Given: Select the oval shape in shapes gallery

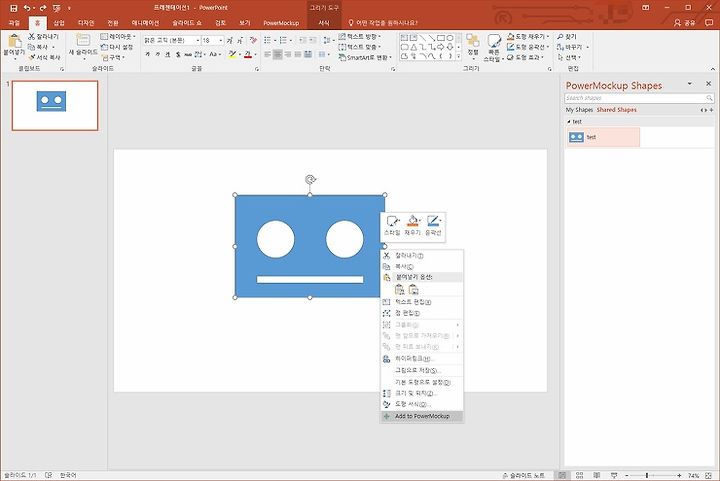Looking at the screenshot, I should pyautogui.click(x=450, y=38).
